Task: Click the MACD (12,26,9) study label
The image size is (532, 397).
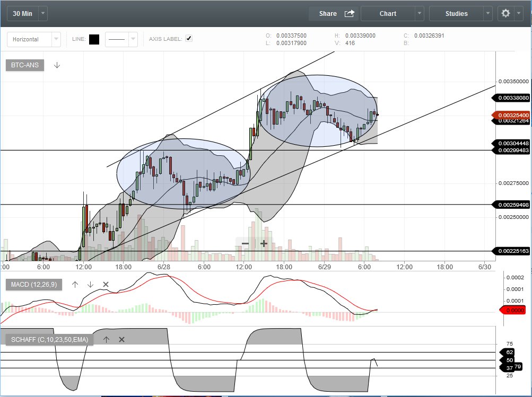Action: pyautogui.click(x=34, y=285)
